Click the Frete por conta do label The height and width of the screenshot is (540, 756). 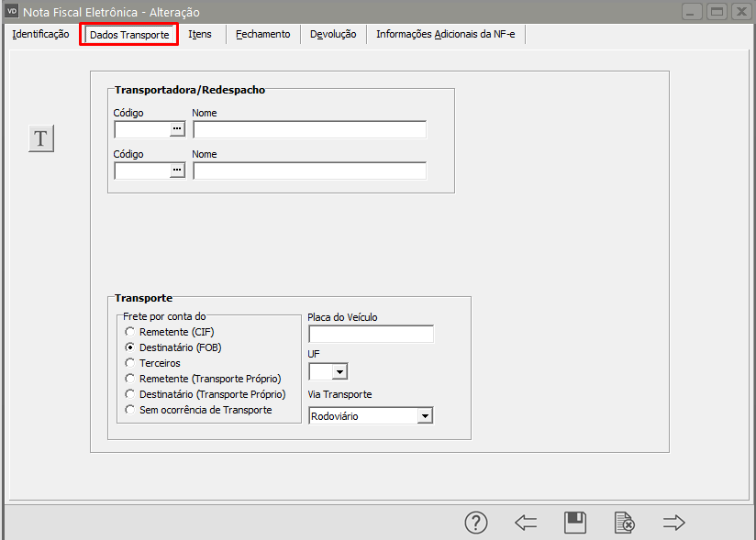(x=164, y=316)
